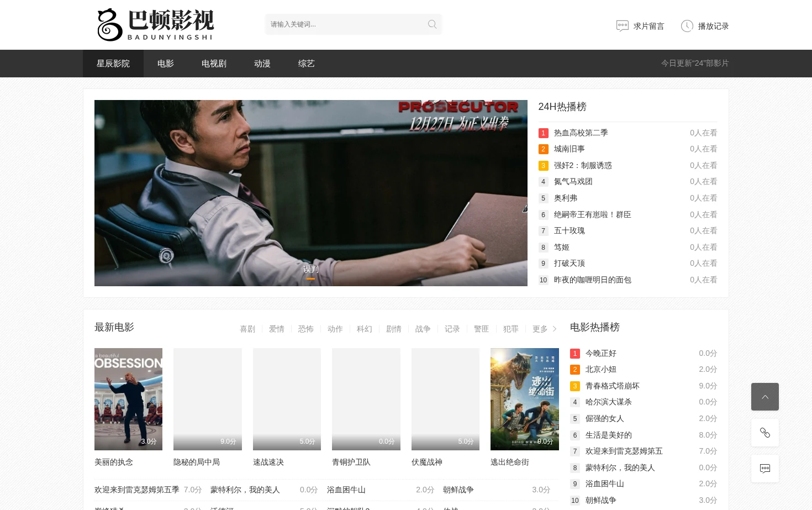Screen dimensions: 812x510
Task: Open the 美丽的执念 poster thumbnail
Action: (x=128, y=399)
